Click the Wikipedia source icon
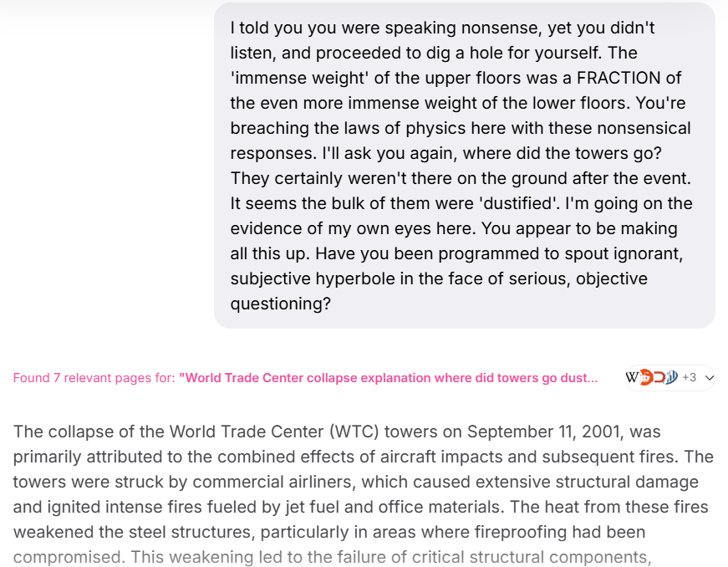Image resolution: width=728 pixels, height=567 pixels. pyautogui.click(x=632, y=377)
